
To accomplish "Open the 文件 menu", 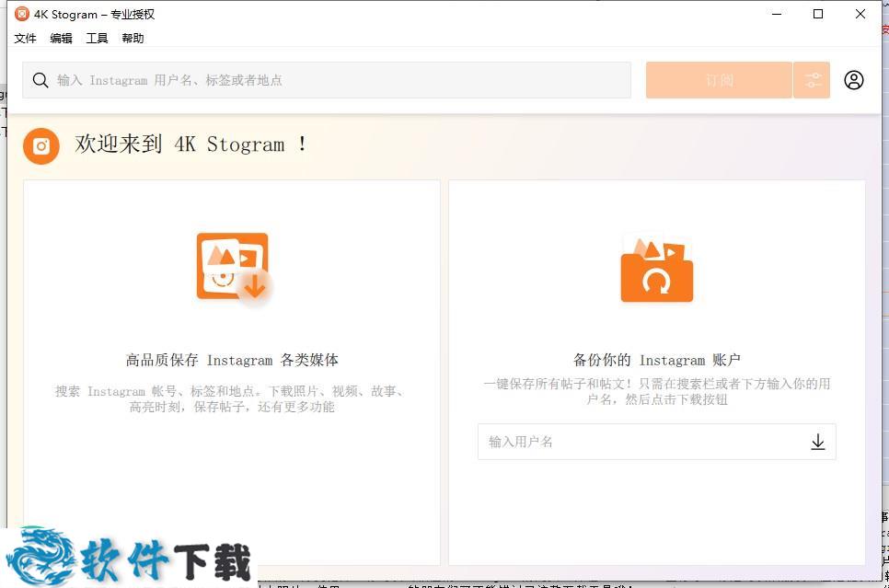I will click(x=25, y=38).
